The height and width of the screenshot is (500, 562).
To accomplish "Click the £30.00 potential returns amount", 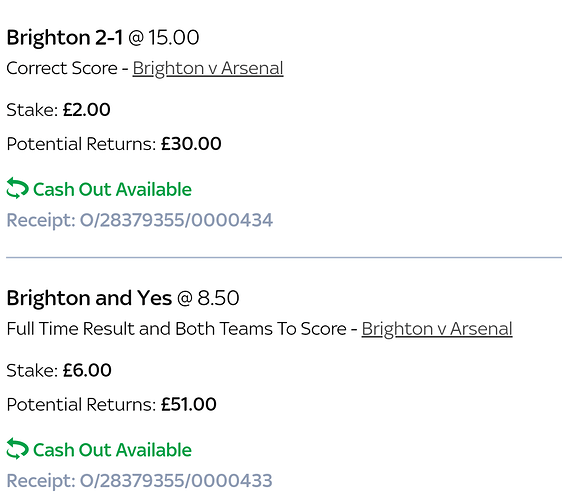I will click(x=191, y=144).
